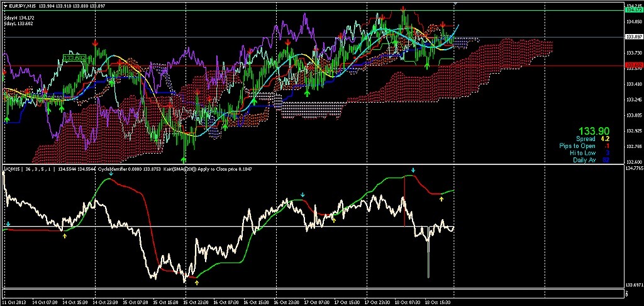Click the green boxed 133.685 price label
644x306 pixels.
[x=74, y=59]
